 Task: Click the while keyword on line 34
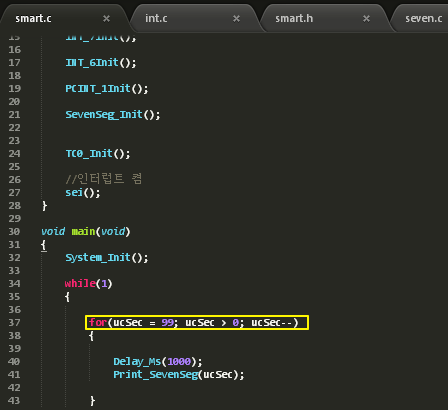(80, 283)
